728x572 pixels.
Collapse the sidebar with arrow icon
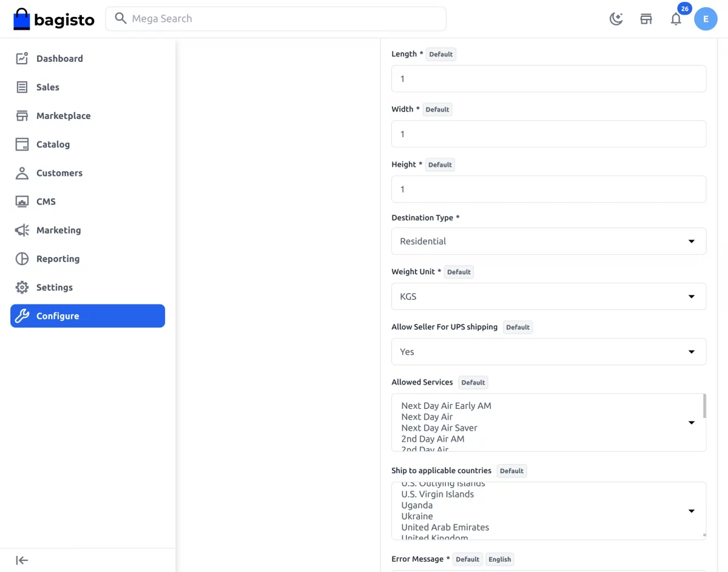[x=22, y=560]
